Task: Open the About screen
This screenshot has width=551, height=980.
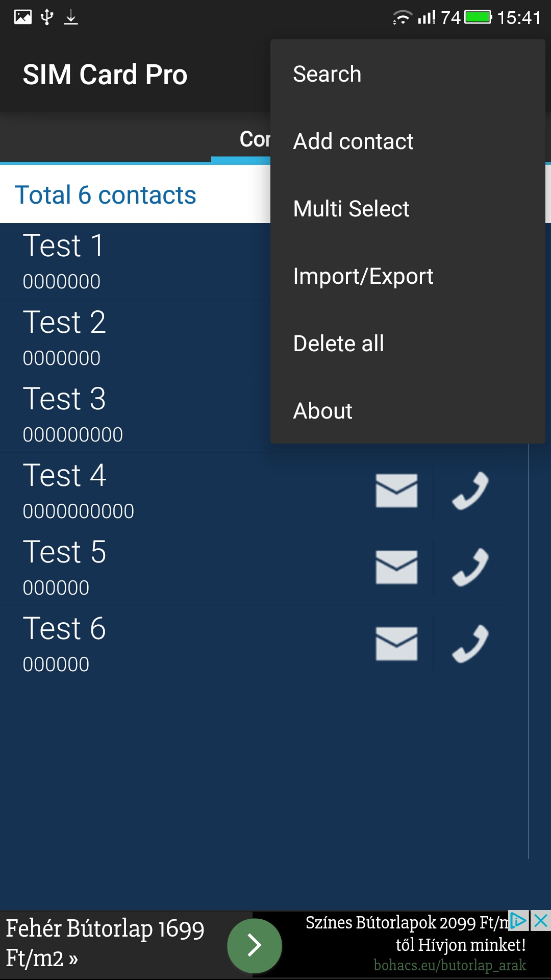Action: (322, 410)
